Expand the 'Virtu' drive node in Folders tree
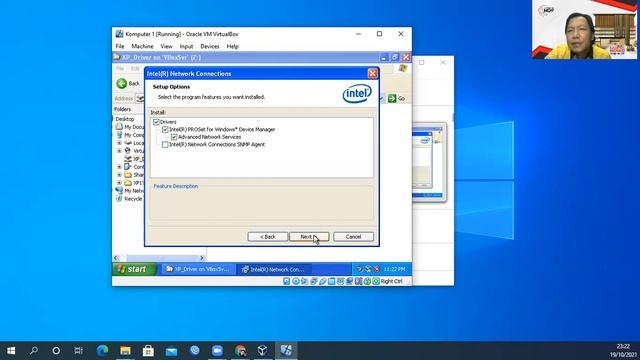The height and width of the screenshot is (360, 640). (x=120, y=151)
